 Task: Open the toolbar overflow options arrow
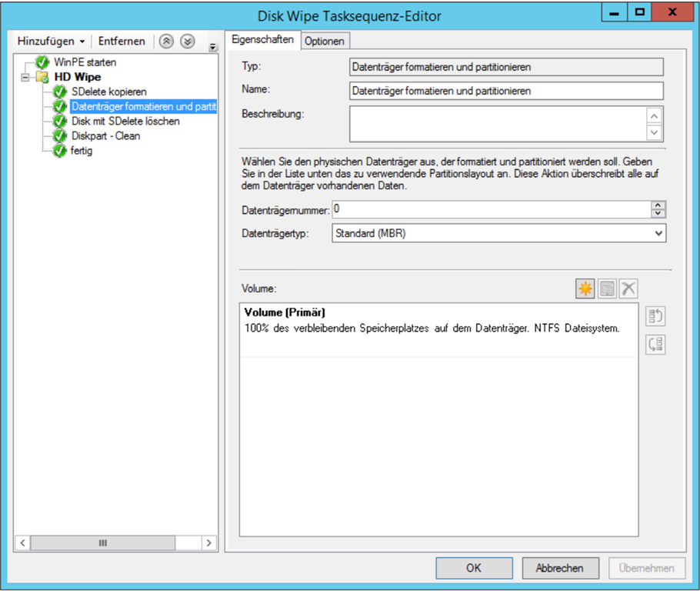pos(212,48)
